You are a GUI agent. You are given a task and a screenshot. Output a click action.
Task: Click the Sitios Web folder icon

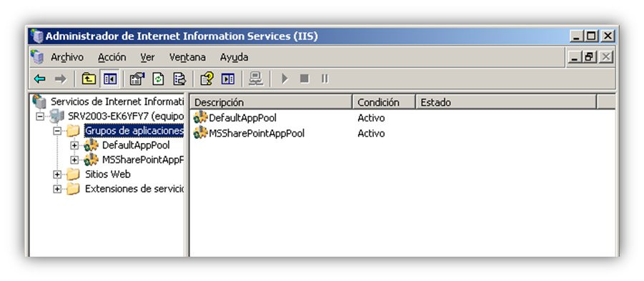click(x=73, y=174)
